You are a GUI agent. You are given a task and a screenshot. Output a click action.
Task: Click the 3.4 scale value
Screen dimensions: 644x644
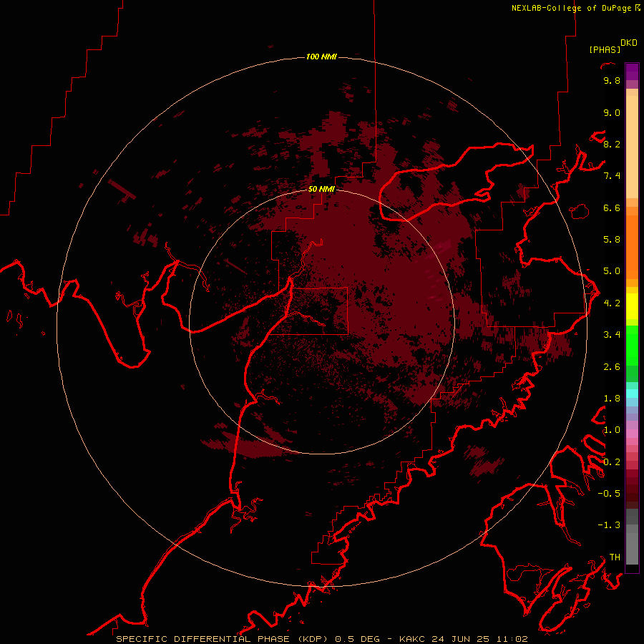click(612, 335)
